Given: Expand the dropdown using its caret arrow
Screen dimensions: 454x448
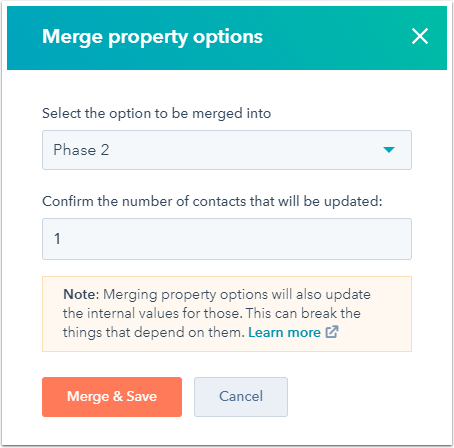Looking at the screenshot, I should tap(389, 150).
